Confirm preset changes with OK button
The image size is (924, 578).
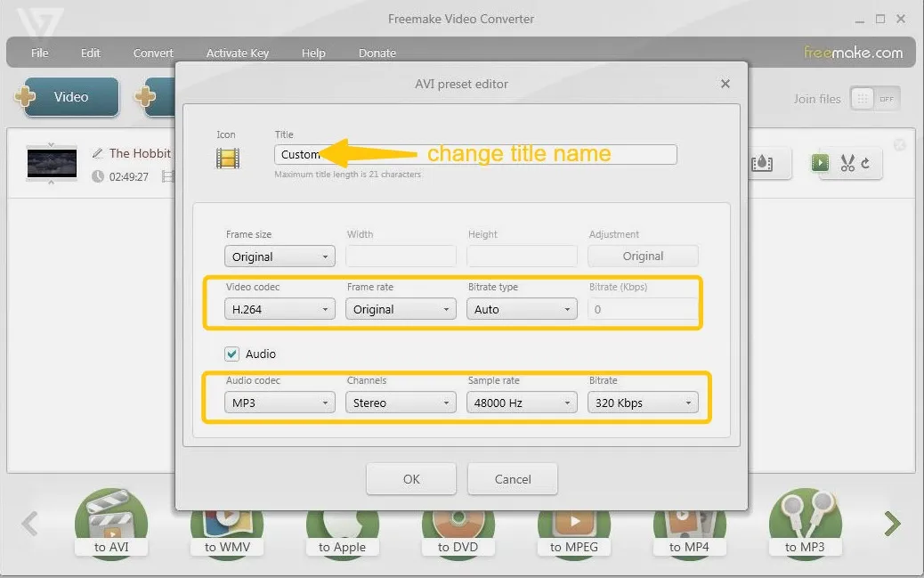click(410, 478)
